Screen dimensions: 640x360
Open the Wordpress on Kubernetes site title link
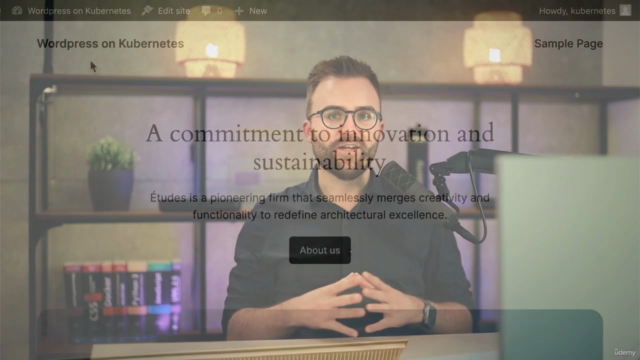click(110, 43)
